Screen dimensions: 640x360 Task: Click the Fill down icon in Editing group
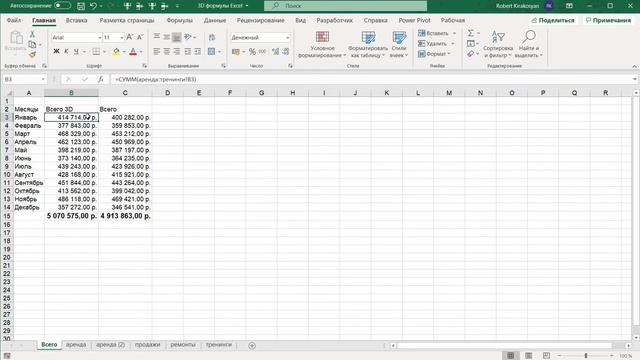(471, 43)
